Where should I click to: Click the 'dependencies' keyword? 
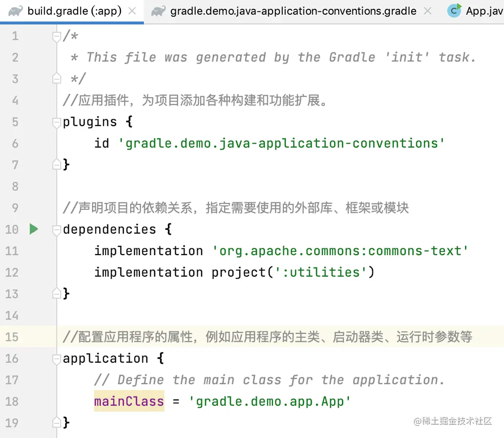click(x=109, y=229)
